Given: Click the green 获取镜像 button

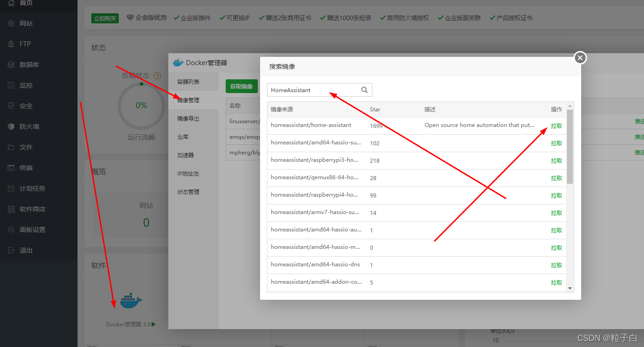Looking at the screenshot, I should [x=241, y=86].
